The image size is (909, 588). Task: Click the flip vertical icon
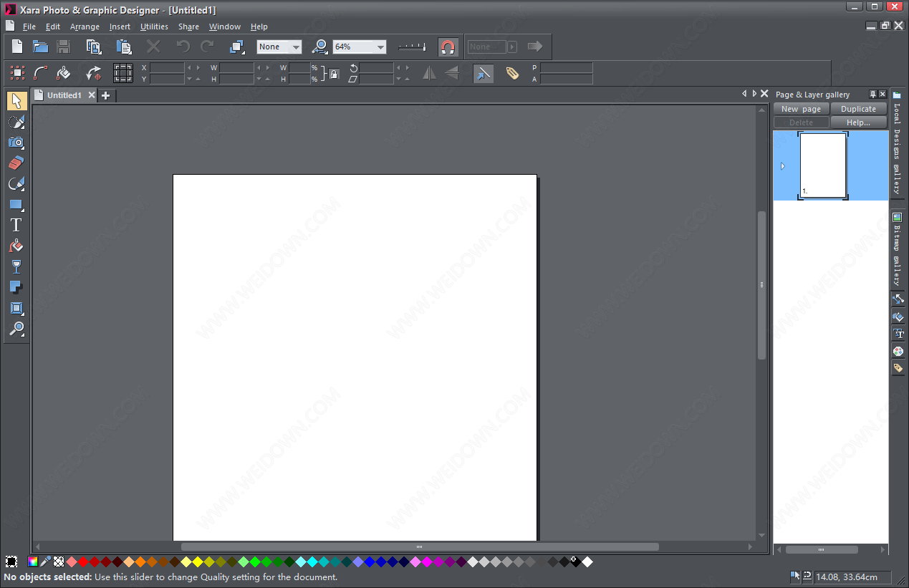451,73
